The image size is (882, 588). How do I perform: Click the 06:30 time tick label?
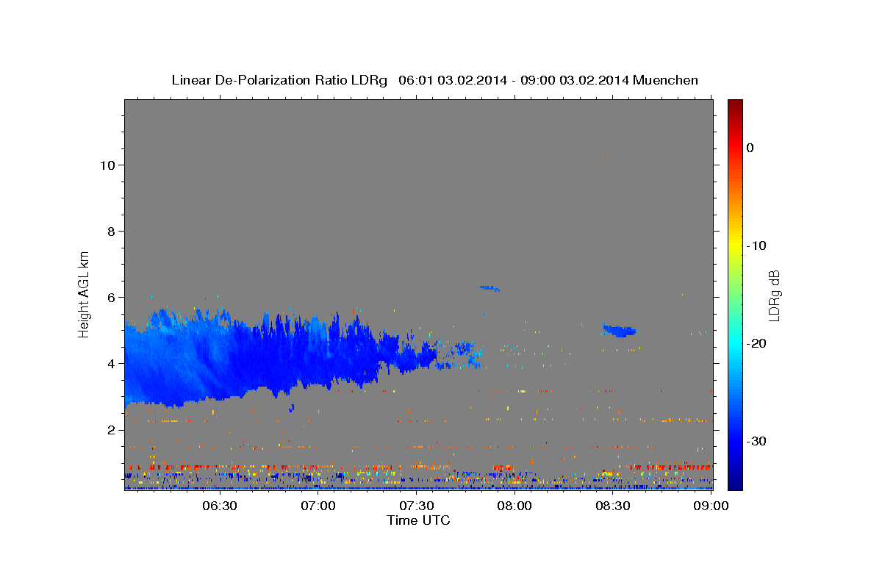(x=220, y=506)
